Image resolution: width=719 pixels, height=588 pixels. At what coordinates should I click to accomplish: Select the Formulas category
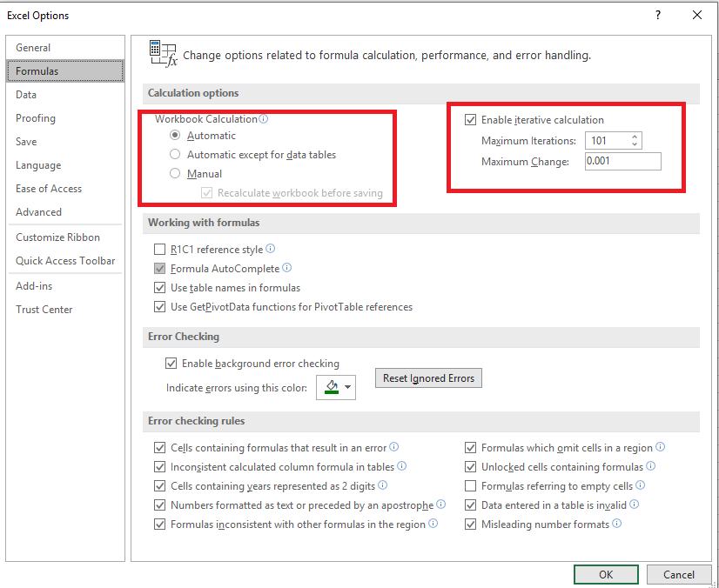coord(65,71)
